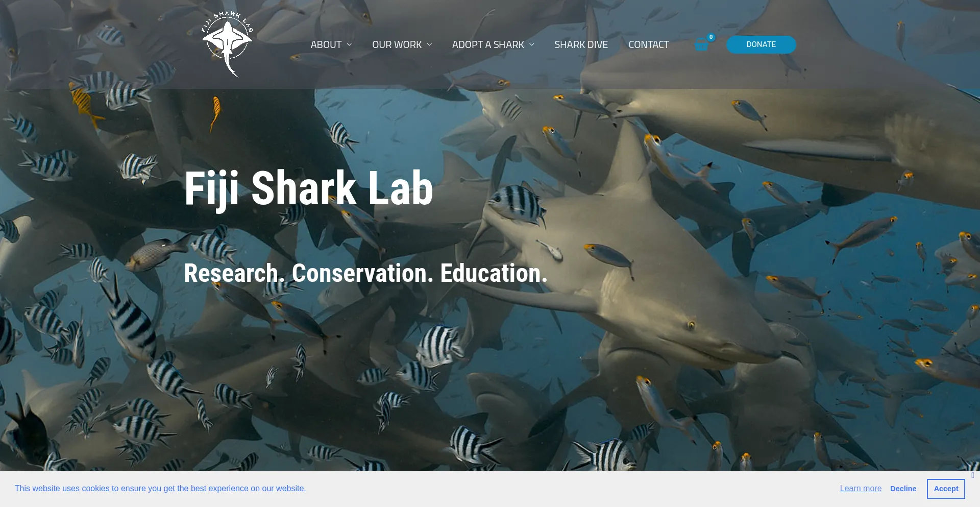Decline the cookie consent
This screenshot has height=507, width=980.
[903, 489]
